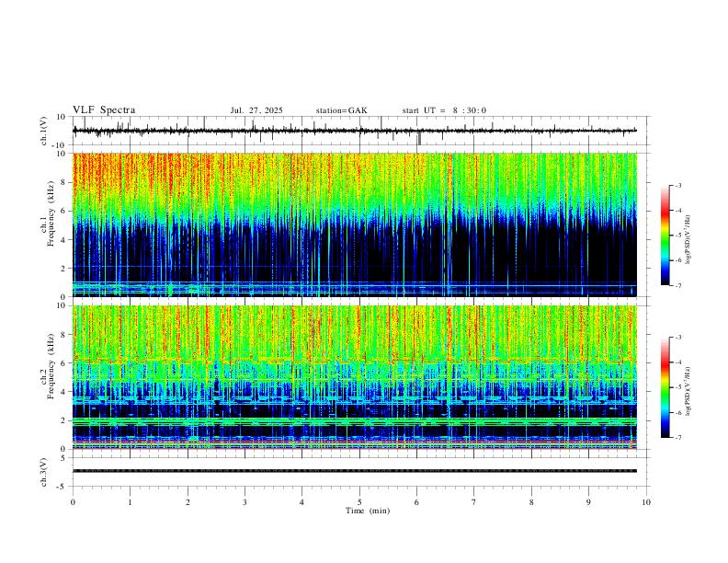Click time axis tick label "1"
The image size is (728, 563).
click(x=130, y=502)
